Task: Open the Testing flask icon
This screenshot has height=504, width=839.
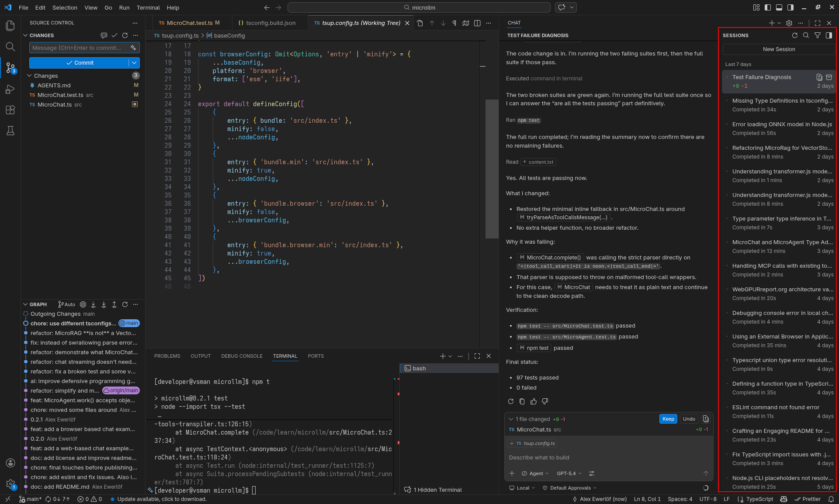Action: click(10, 131)
